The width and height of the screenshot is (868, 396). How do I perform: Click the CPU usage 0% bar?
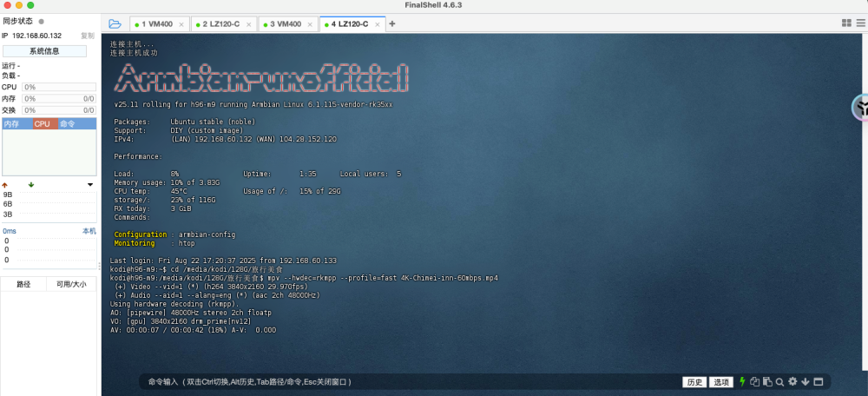click(x=59, y=87)
